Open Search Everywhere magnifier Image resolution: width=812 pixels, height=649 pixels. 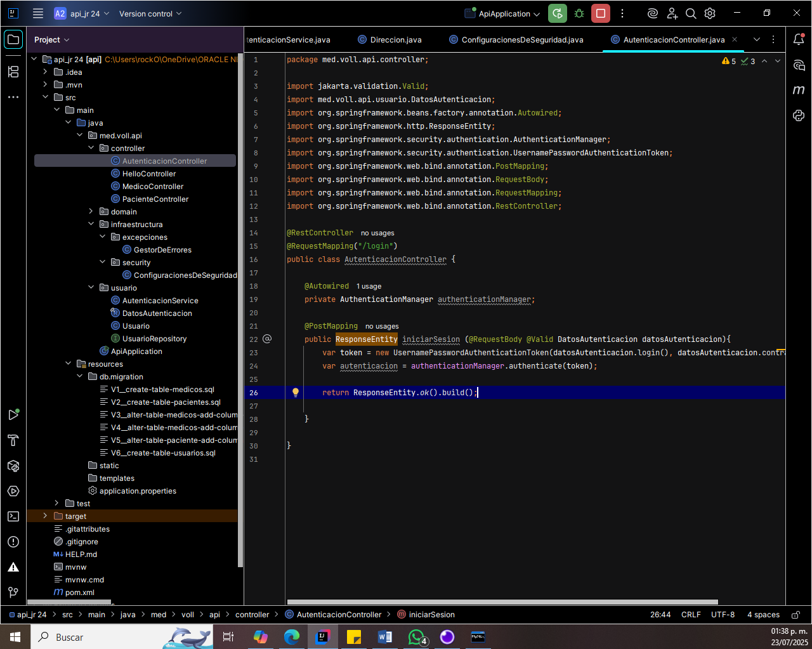[691, 13]
